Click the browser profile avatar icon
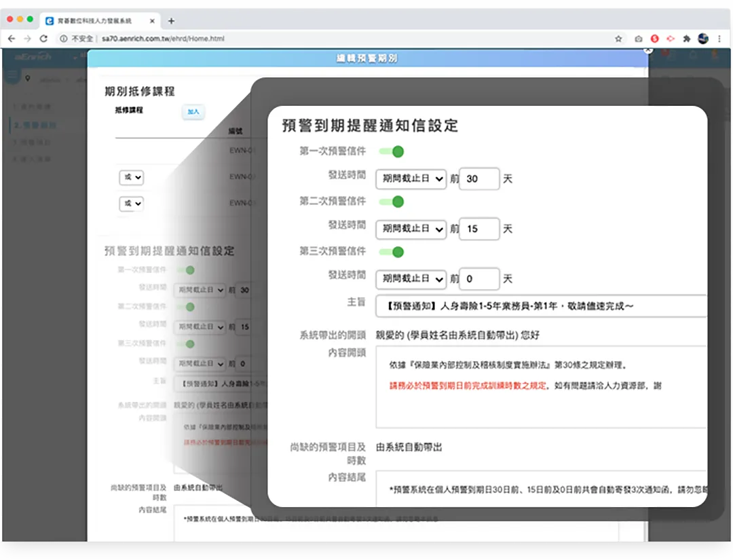The height and width of the screenshot is (560, 733). pyautogui.click(x=702, y=39)
